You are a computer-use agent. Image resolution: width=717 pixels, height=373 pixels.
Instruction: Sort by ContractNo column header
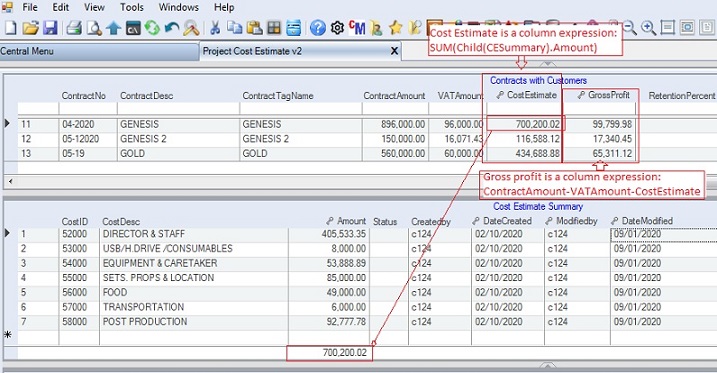(84, 96)
